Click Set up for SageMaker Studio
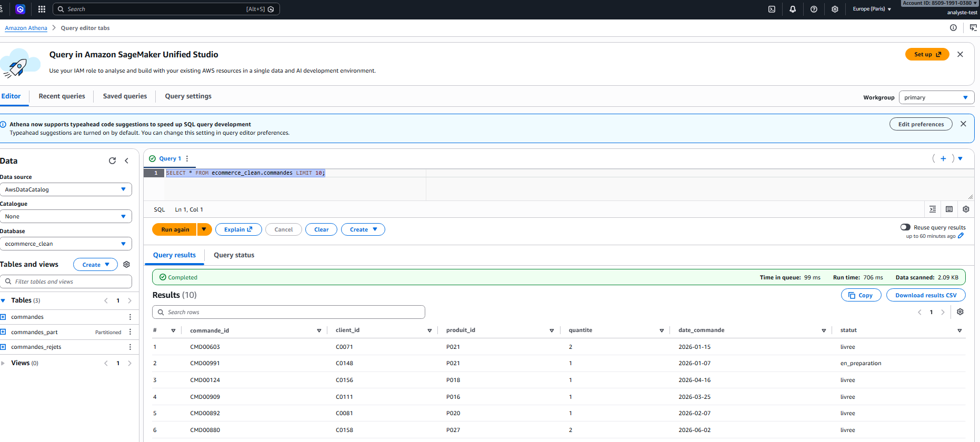 coord(927,54)
